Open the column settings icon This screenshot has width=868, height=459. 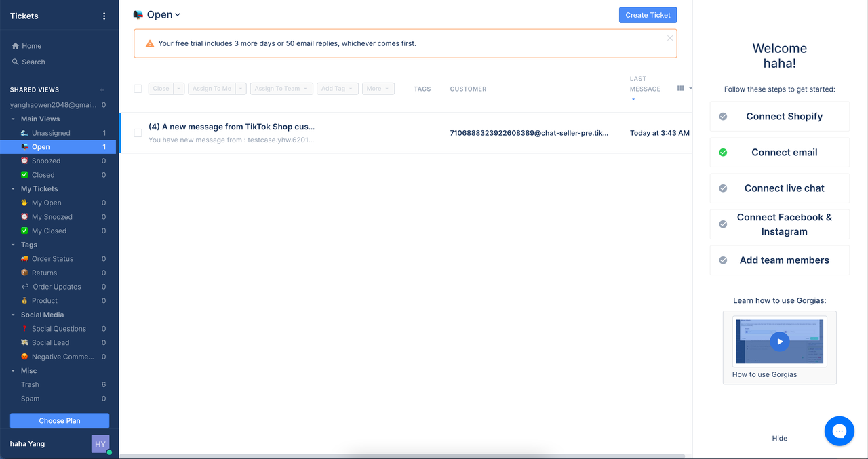click(x=681, y=89)
